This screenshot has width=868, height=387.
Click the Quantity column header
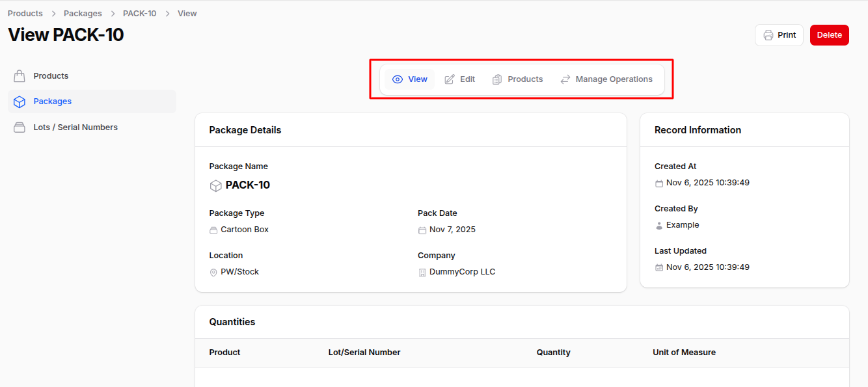click(553, 353)
